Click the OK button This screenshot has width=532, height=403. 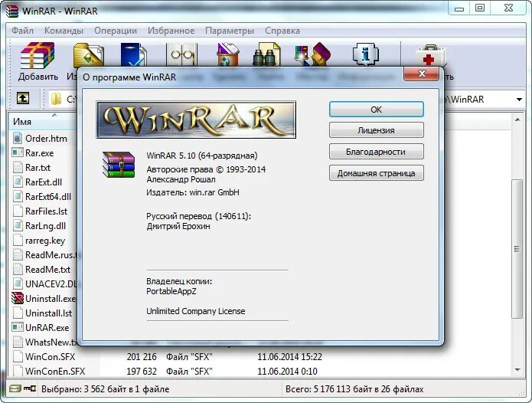click(x=377, y=110)
